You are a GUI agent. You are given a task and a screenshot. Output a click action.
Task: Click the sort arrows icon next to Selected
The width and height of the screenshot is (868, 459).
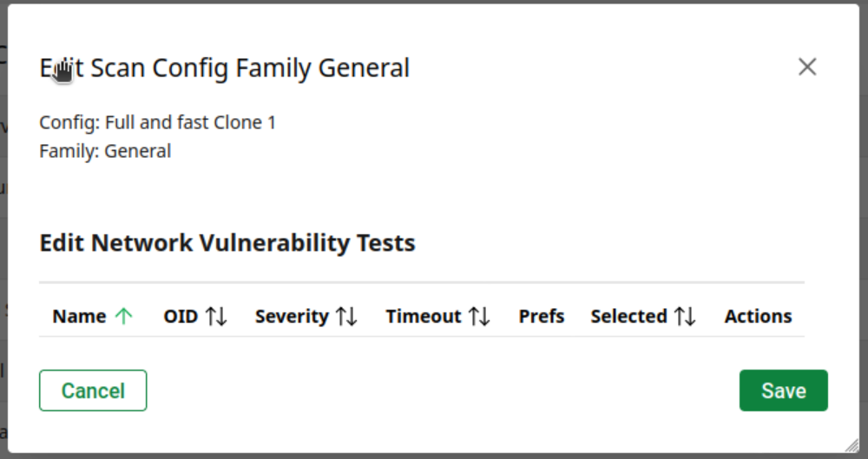click(x=685, y=317)
